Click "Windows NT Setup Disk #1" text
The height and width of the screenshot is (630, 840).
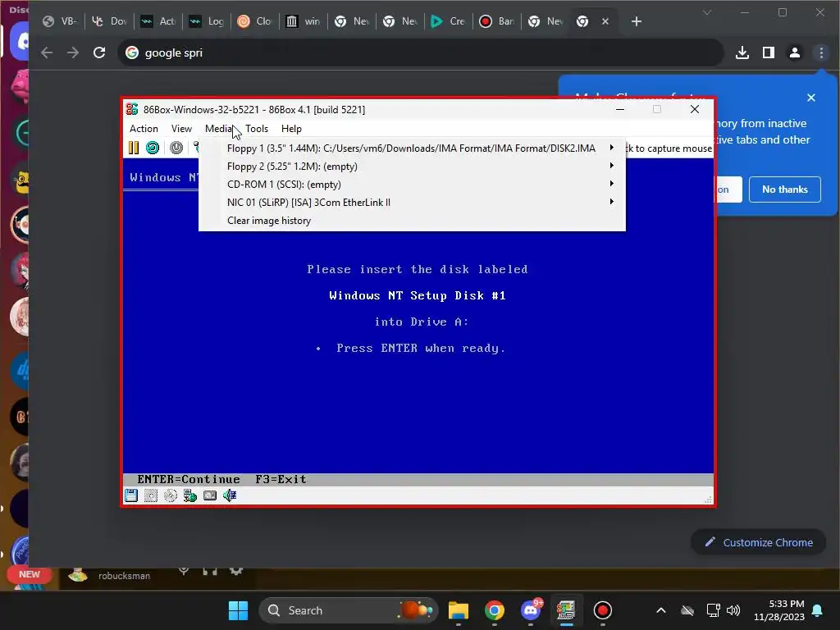[x=418, y=295]
